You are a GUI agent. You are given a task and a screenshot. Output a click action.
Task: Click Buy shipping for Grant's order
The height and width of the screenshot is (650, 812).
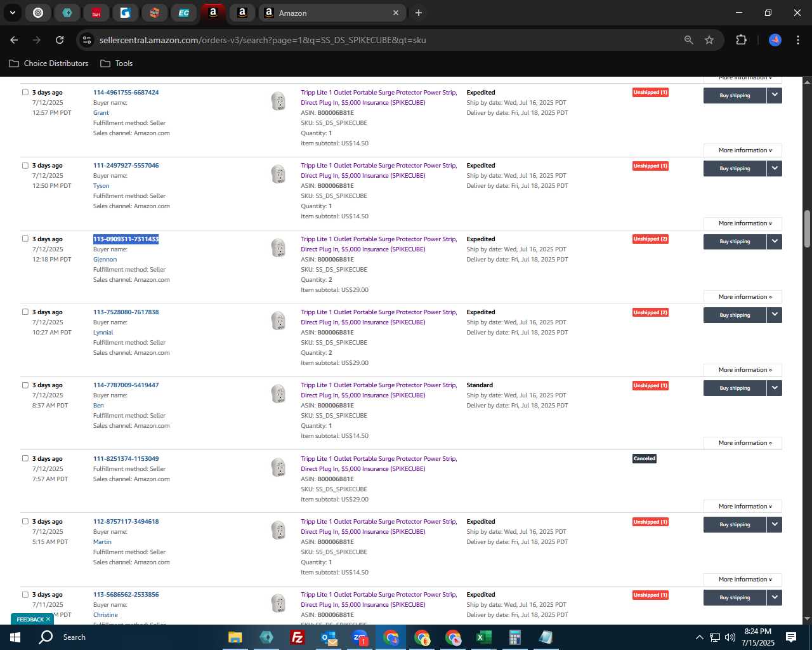[x=735, y=95]
